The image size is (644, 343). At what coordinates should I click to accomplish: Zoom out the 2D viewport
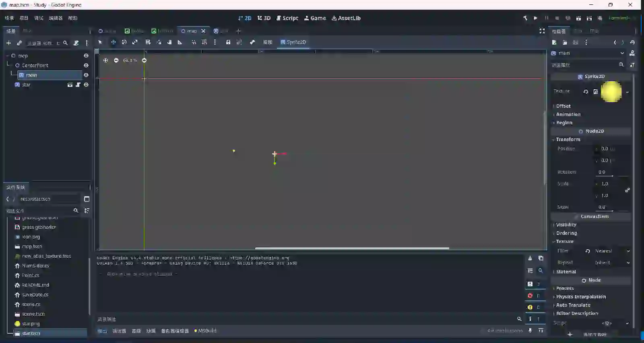pos(116,60)
